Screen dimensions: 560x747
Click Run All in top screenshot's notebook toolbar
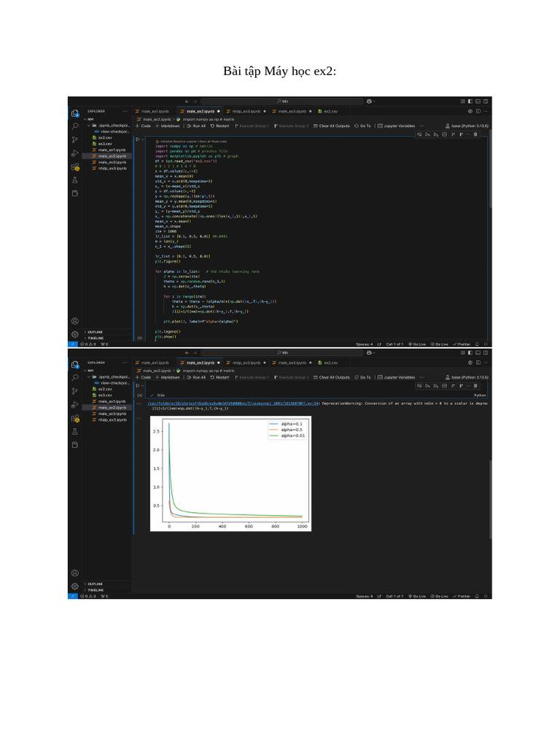pos(195,125)
